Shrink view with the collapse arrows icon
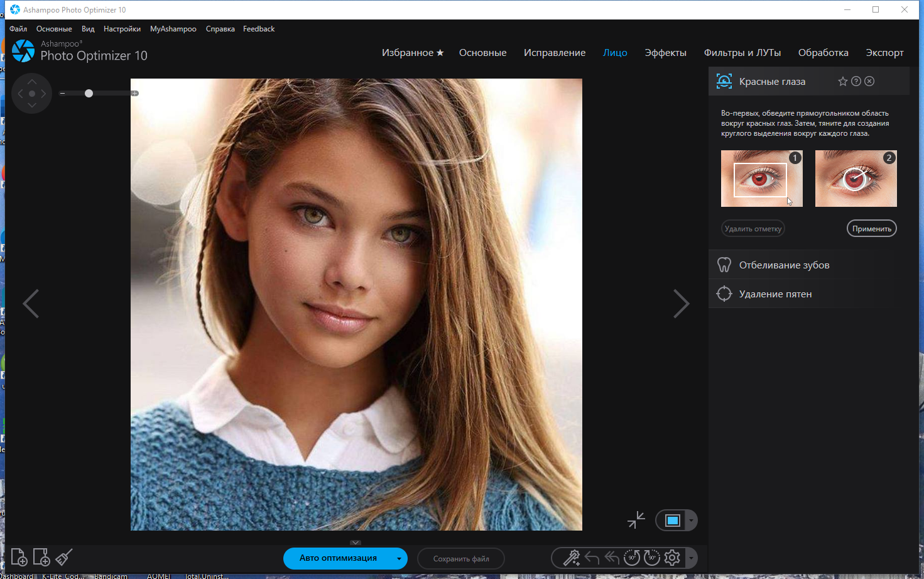Image resolution: width=924 pixels, height=579 pixels. [636, 520]
